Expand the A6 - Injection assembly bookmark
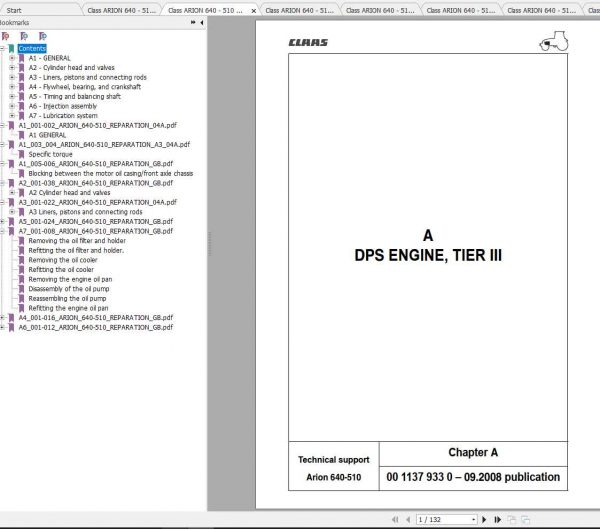The height and width of the screenshot is (529, 600). point(12,106)
